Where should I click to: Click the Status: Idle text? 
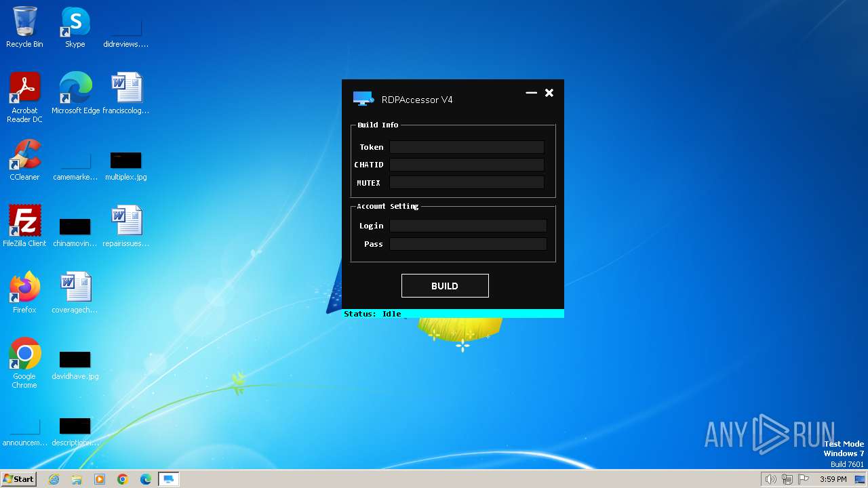tap(372, 314)
